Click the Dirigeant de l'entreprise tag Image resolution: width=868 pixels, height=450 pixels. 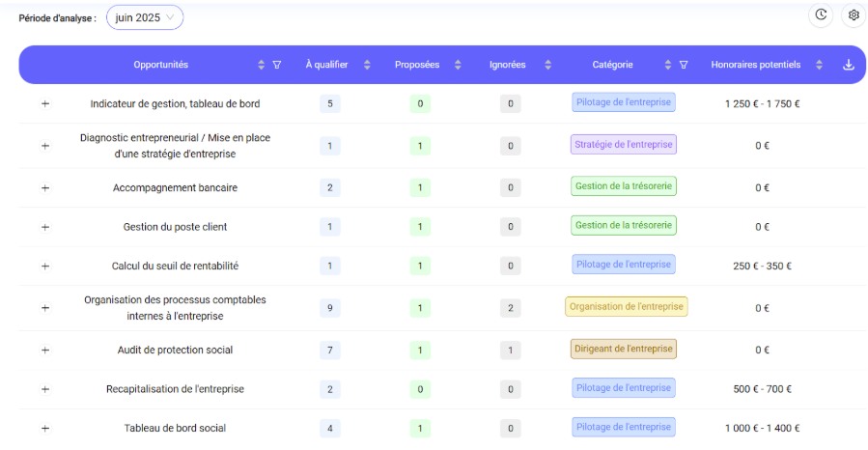point(624,349)
